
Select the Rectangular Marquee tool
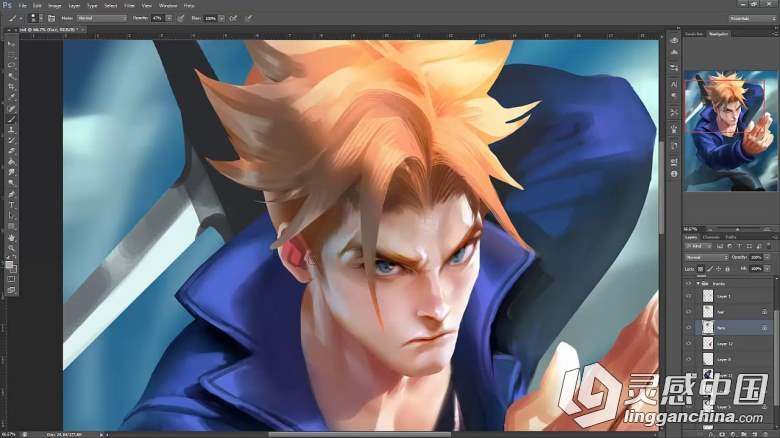click(11, 55)
